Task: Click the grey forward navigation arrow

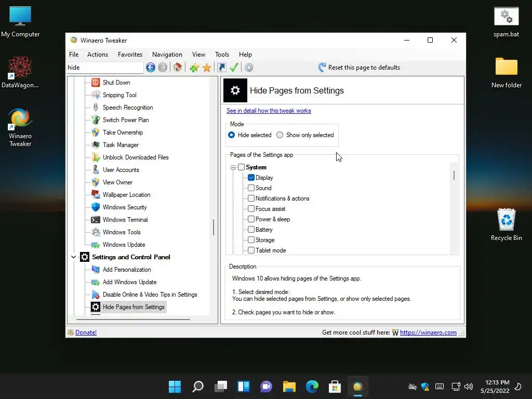Action: 163,68
